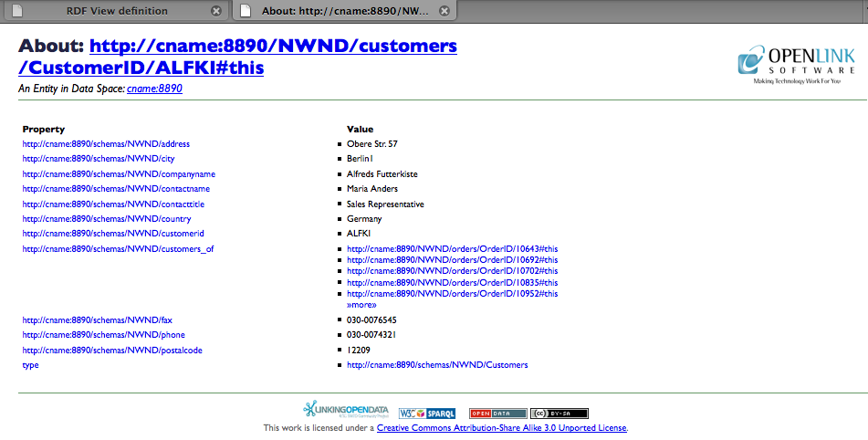Open the cname:8890 data space link
The height and width of the screenshot is (440, 868).
154,89
